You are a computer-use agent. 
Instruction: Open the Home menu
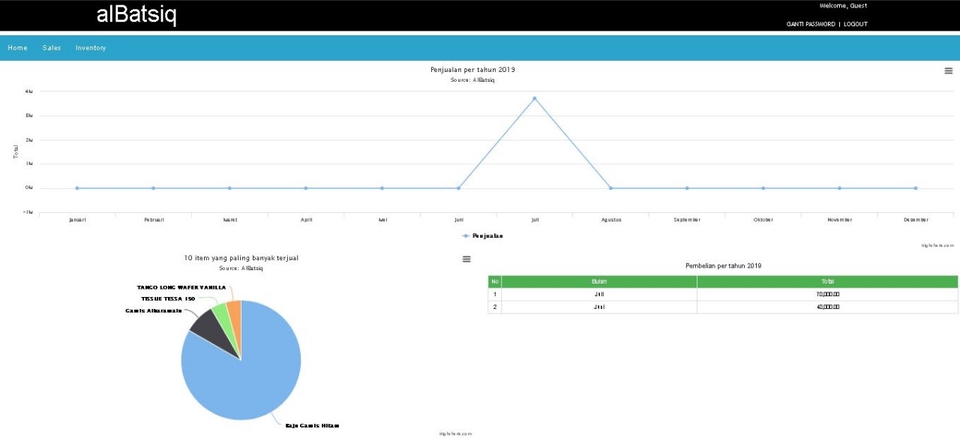pyautogui.click(x=17, y=48)
